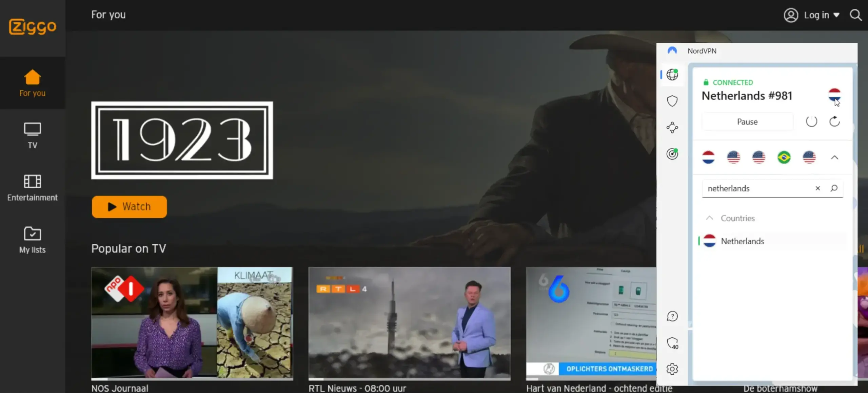The height and width of the screenshot is (393, 868).
Task: Open the For you tab in Ziggo
Action: pos(32,82)
